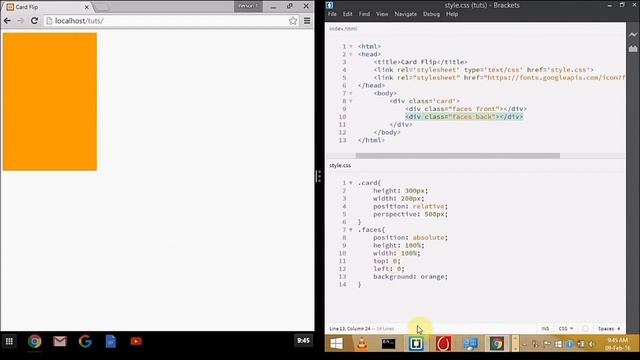Click the Bluetooth tray icon
The height and width of the screenshot is (360, 640).
point(570,344)
